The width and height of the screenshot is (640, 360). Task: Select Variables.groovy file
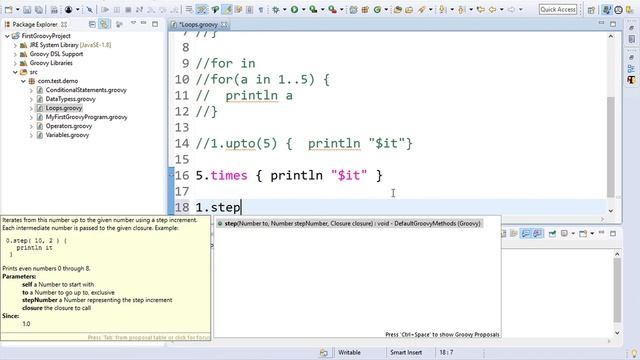(x=67, y=135)
